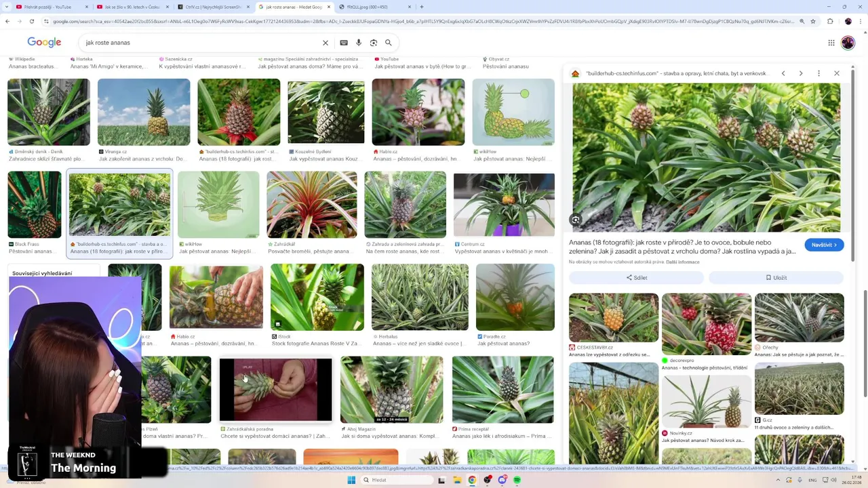Click the Navštívit button
Viewport: 868px width, 488px height.
coord(825,245)
